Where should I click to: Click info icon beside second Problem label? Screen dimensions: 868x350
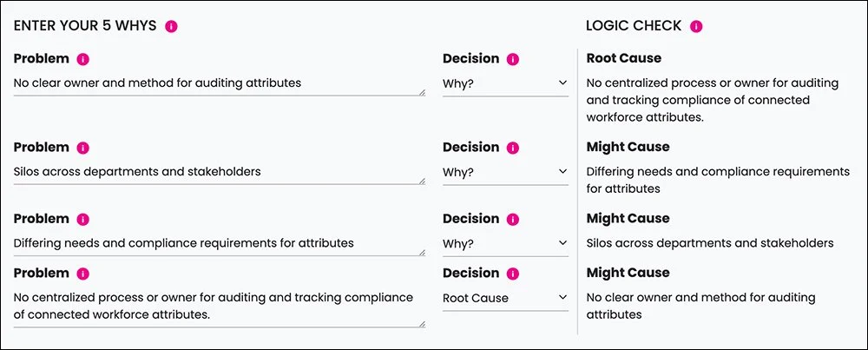83,148
